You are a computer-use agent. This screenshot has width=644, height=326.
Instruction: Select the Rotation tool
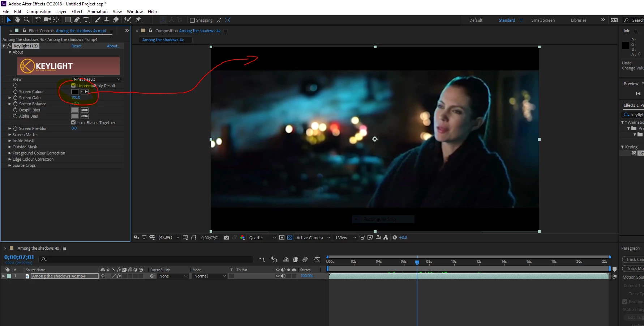tap(38, 20)
